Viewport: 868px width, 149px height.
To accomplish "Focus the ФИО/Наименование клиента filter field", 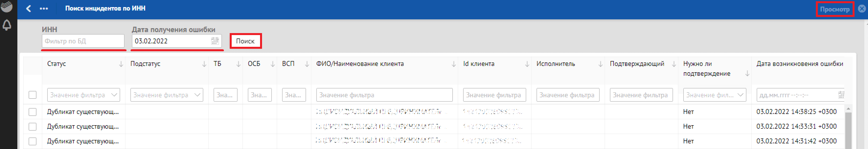I will 384,95.
